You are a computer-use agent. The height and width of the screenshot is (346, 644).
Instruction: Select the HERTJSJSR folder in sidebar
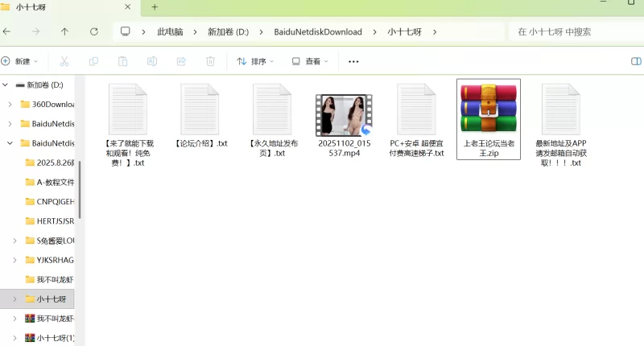[x=50, y=220]
